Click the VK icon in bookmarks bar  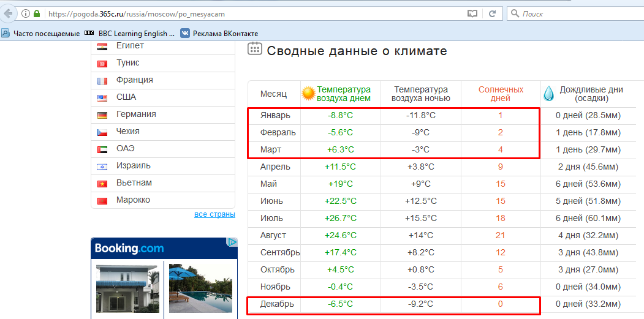click(x=185, y=34)
